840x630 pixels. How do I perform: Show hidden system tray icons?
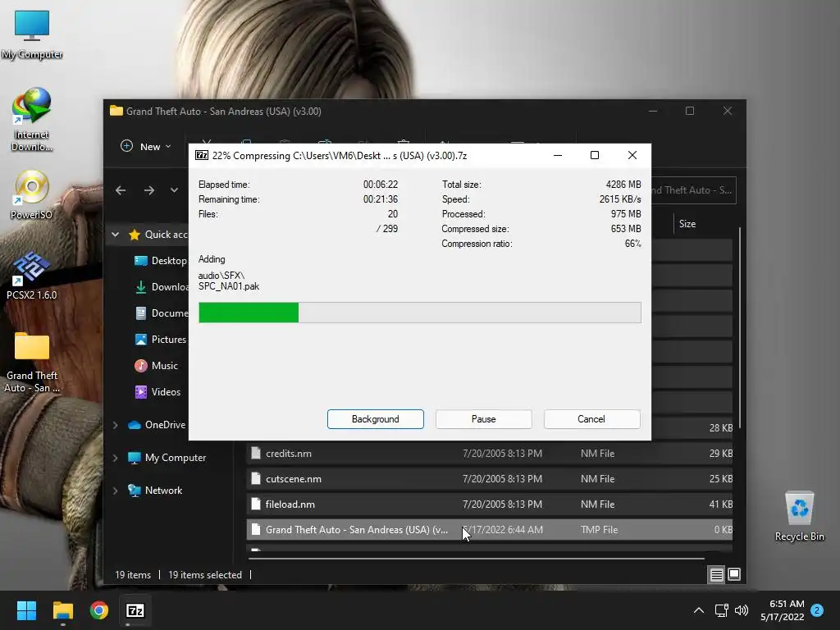tap(699, 610)
